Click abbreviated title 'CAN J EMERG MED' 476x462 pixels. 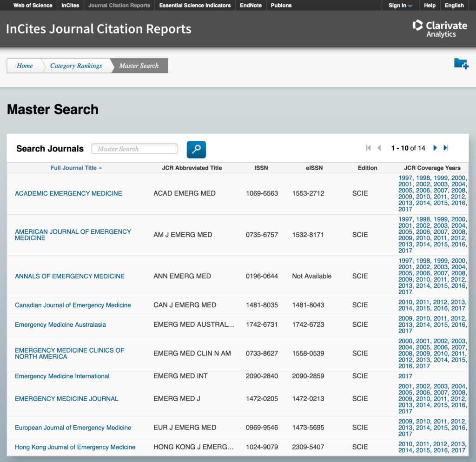click(185, 305)
